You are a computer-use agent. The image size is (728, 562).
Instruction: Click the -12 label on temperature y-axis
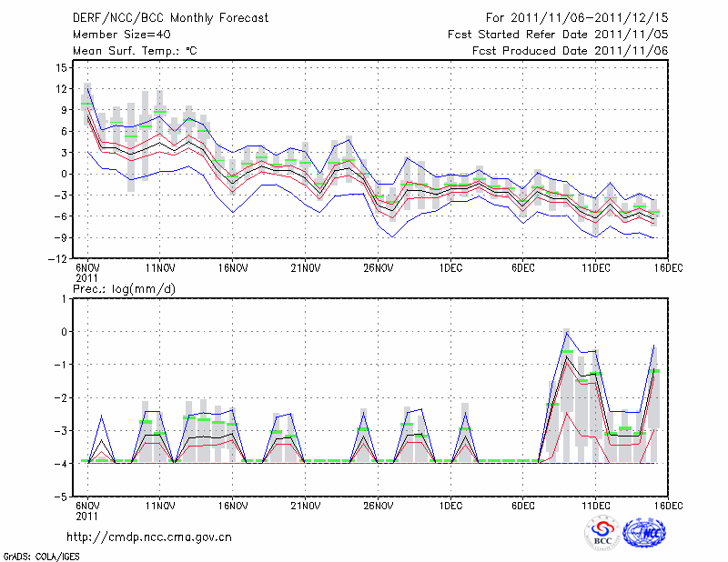[x=60, y=259]
